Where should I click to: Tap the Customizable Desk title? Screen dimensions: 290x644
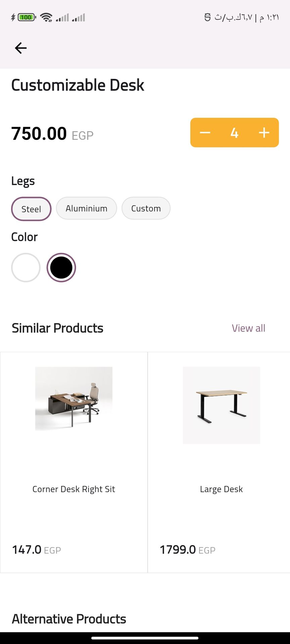(78, 85)
